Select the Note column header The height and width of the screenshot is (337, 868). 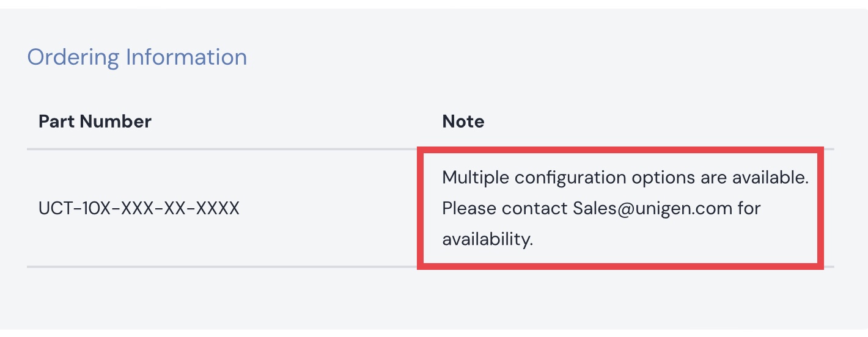coord(463,121)
